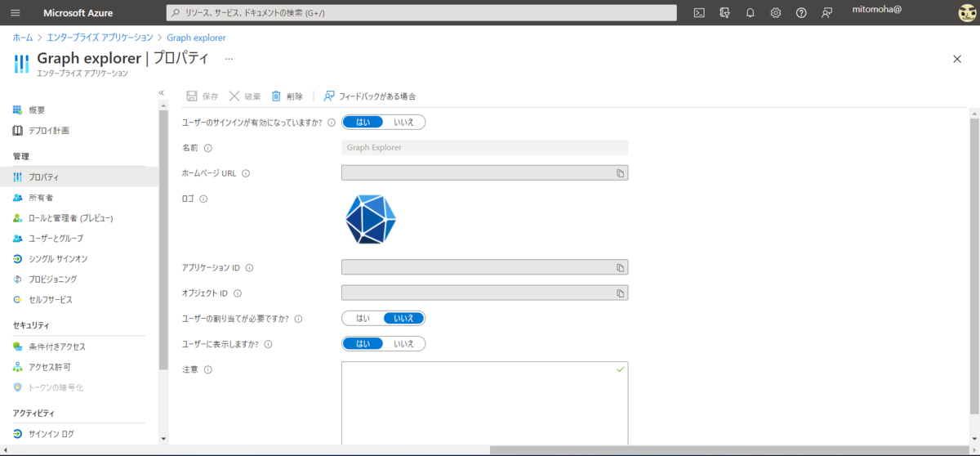Viewport: 980px width, 456px height.
Task: Show info tooltip for ロゴ
Action: click(x=203, y=199)
